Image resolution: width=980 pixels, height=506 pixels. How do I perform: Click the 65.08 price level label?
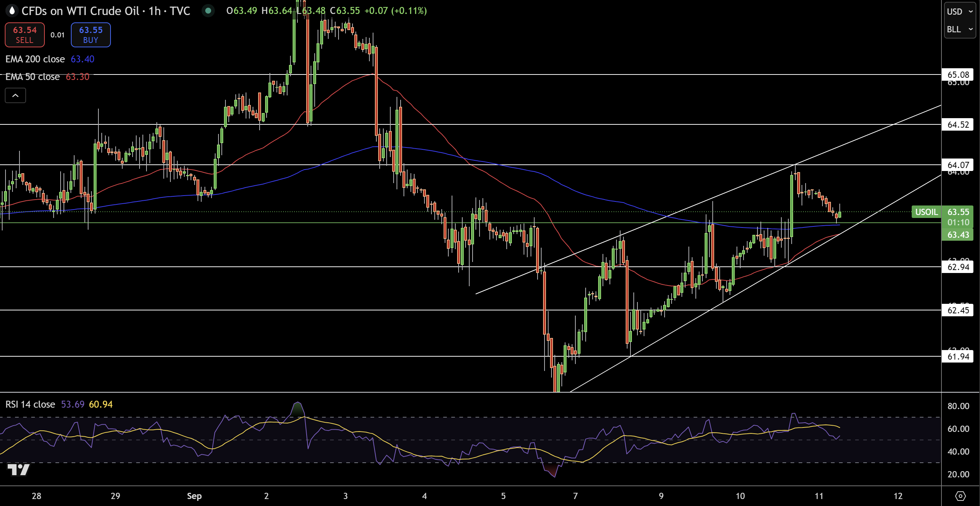[x=958, y=74]
